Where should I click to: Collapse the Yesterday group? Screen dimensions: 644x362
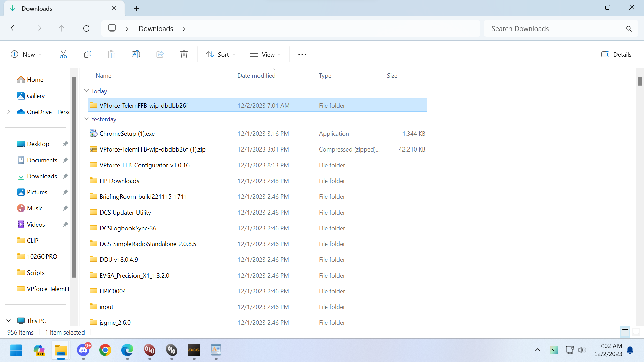[x=86, y=119]
